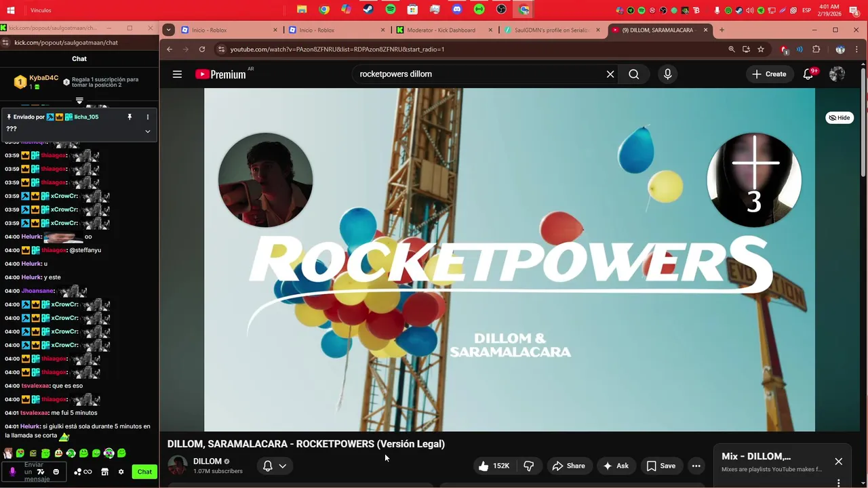This screenshot has width=868, height=488.
Task: Open Steam from the taskbar
Action: tap(368, 9)
